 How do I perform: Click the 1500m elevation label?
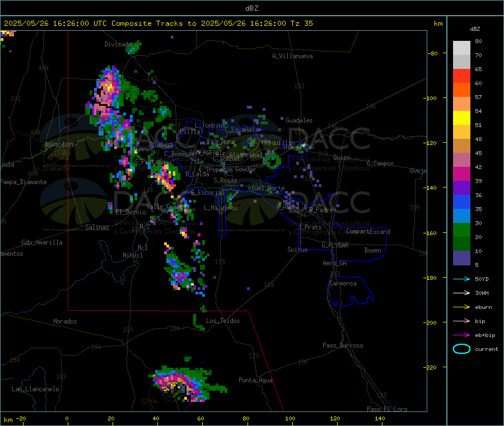[x=62, y=153]
